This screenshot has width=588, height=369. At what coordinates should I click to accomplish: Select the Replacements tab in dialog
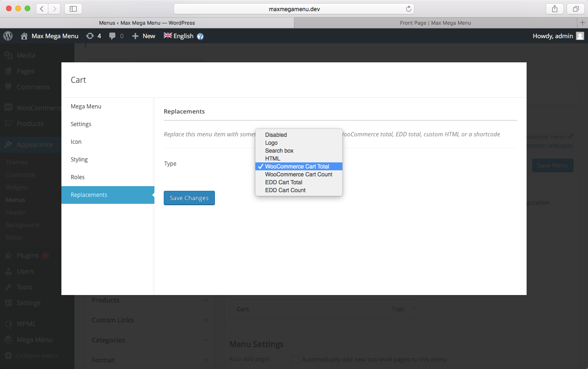(108, 195)
